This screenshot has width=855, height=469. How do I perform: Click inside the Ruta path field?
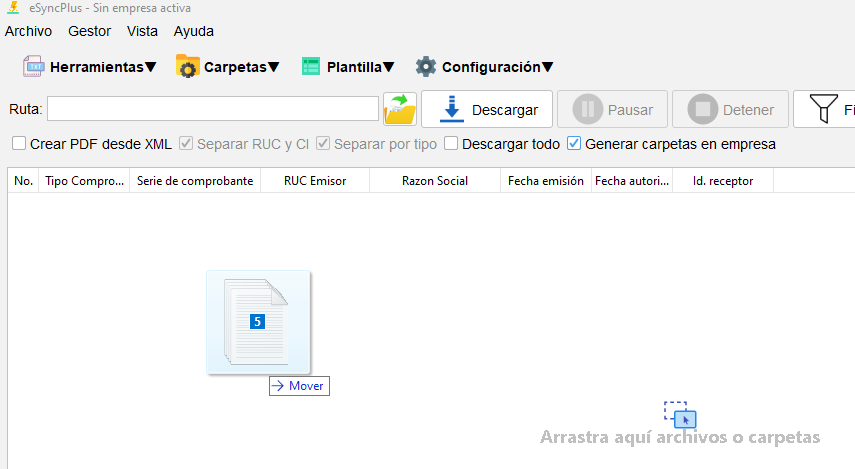tap(212, 109)
